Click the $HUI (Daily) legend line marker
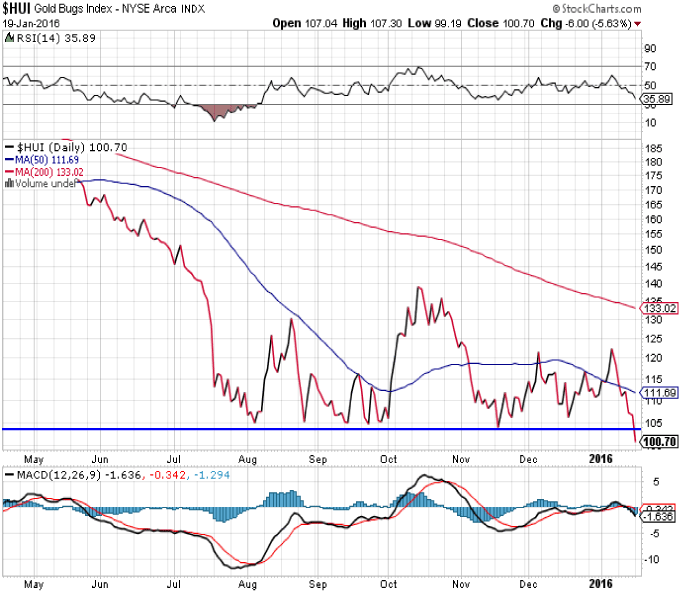680x591 pixels. (x=8, y=146)
